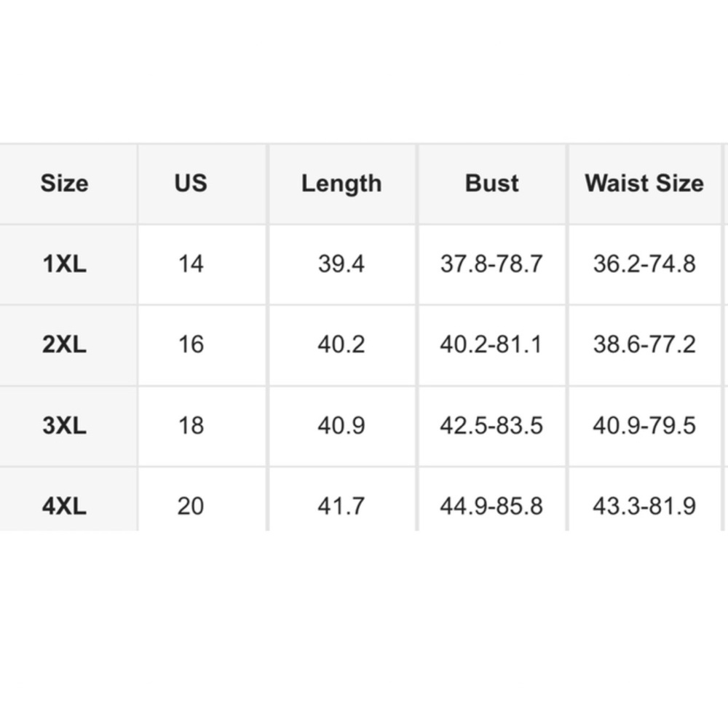The height and width of the screenshot is (728, 728).
Task: Click the US size 16 cell
Action: pos(191,345)
